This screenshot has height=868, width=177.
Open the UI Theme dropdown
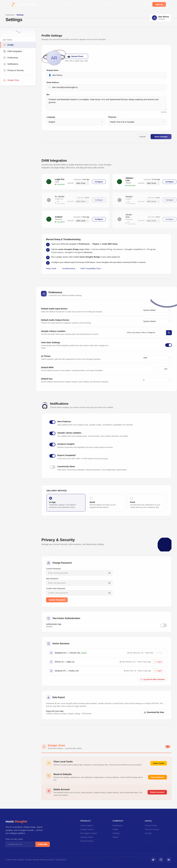point(157,358)
